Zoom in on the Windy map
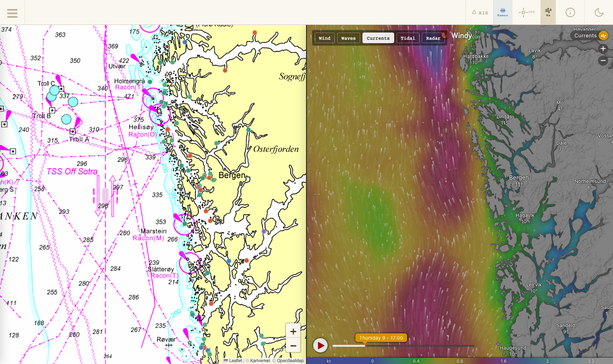 tap(603, 49)
